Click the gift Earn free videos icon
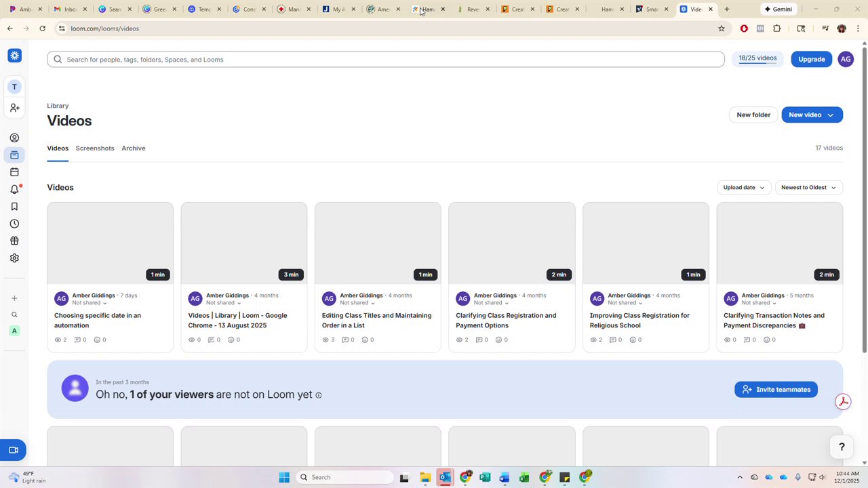The width and height of the screenshot is (868, 488). tap(14, 241)
